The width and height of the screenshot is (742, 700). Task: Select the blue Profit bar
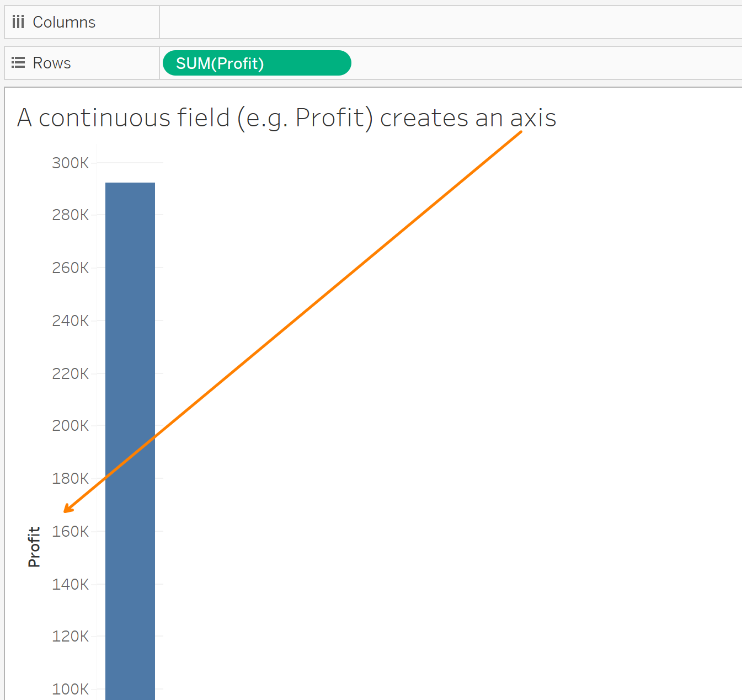point(130,331)
